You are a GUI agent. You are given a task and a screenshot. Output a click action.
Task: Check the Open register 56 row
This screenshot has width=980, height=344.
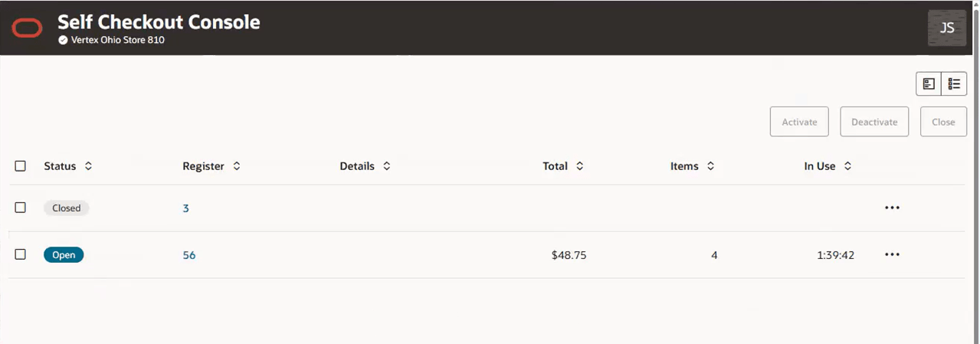pos(21,254)
